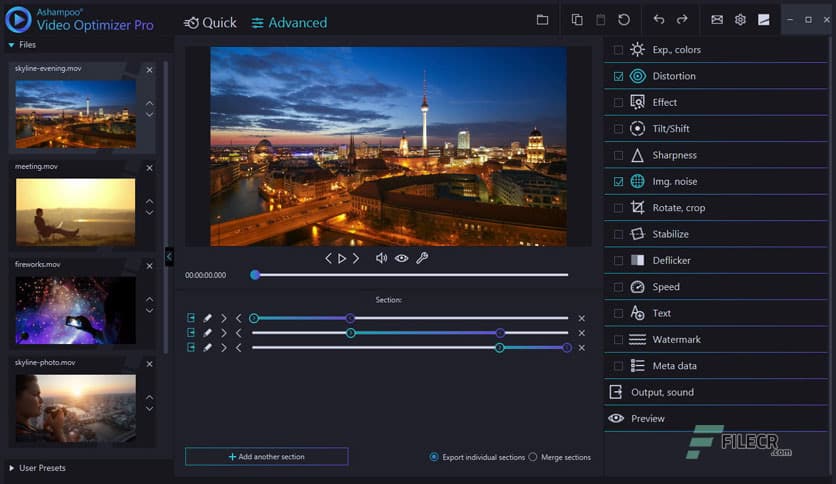Screen dimensions: 836x484
Task: Uncheck the Distortion checkbox
Action: (x=618, y=76)
